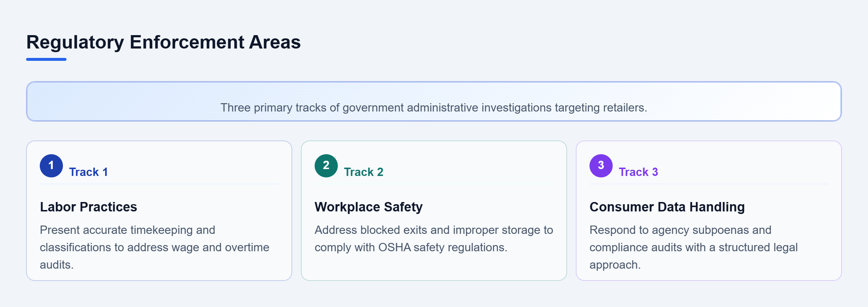Click the blue number 1 badge
This screenshot has height=307, width=868.
(x=51, y=166)
